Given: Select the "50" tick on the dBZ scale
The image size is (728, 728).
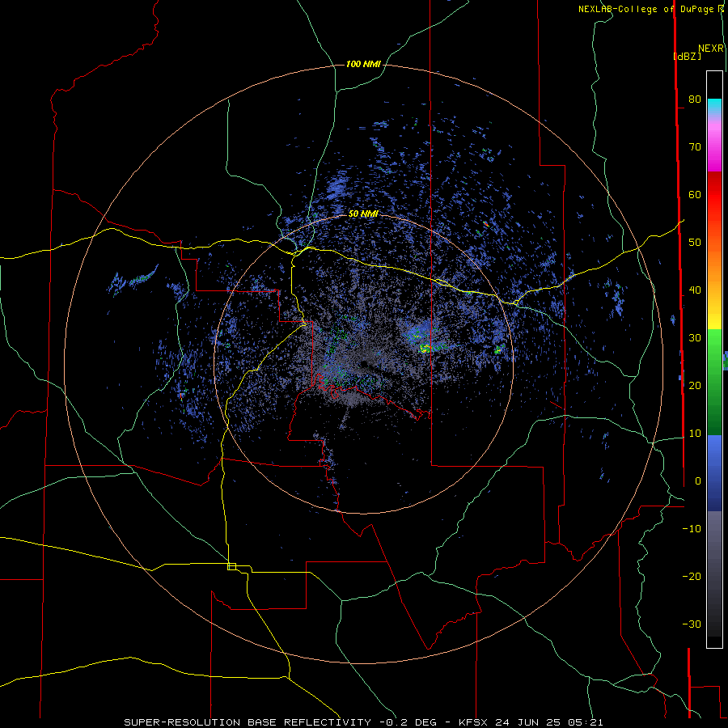Looking at the screenshot, I should tap(695, 243).
